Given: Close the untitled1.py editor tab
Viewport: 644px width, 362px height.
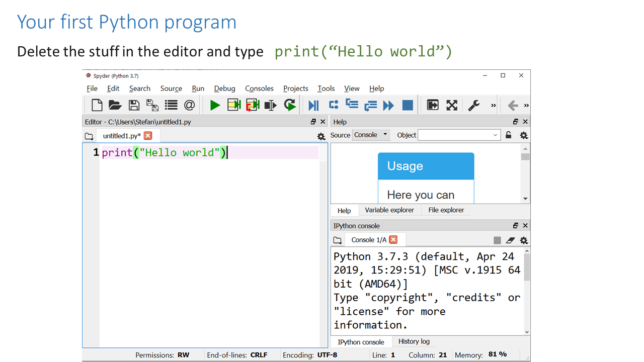Looking at the screenshot, I should point(147,136).
